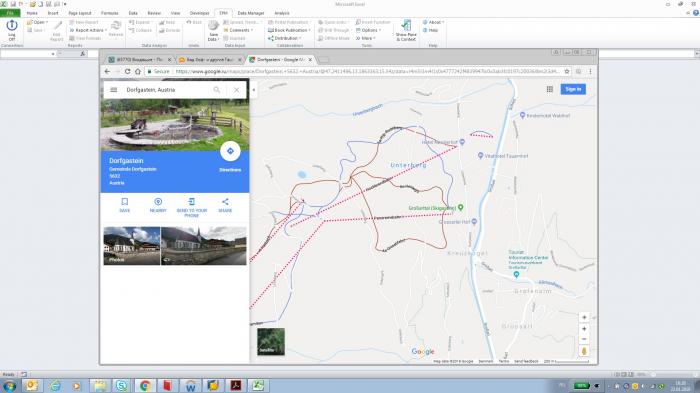The image size is (700, 393).
Task: Click the Directions icon for Dorfgastein
Action: tap(230, 151)
